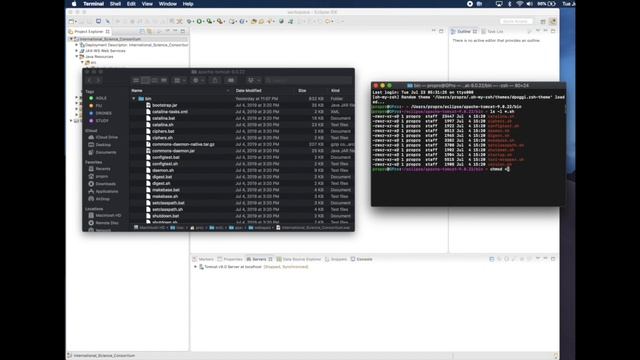640x360 pixels.
Task: Maximize the Outline view panel
Action: coord(553,31)
